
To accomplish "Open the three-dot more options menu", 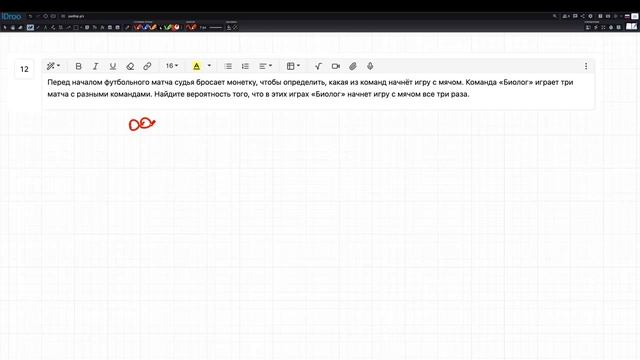I will 586,66.
